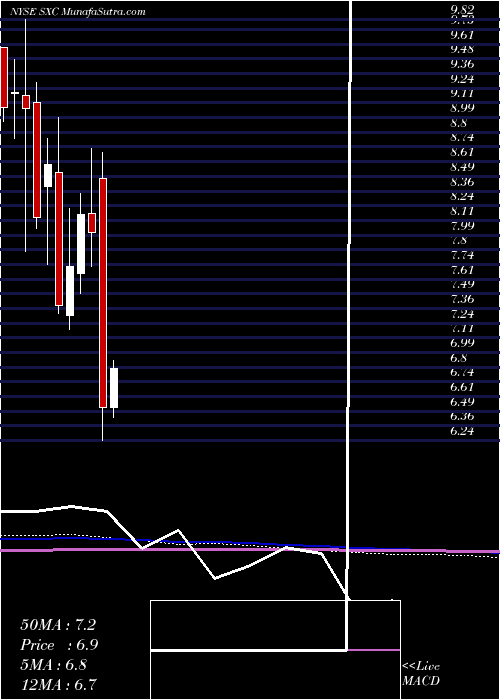Click the 8.99 price level label
Viewport: 500px width, 700px height.
(462, 108)
